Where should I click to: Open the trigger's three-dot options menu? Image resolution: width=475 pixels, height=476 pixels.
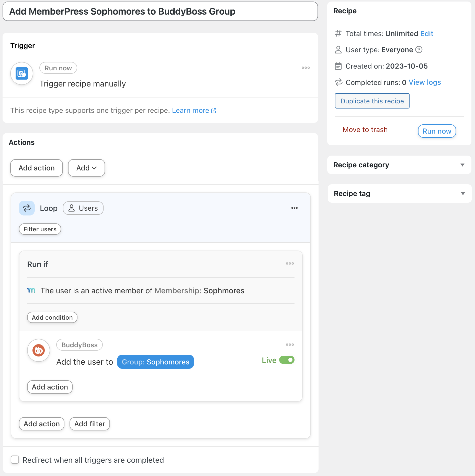306,68
